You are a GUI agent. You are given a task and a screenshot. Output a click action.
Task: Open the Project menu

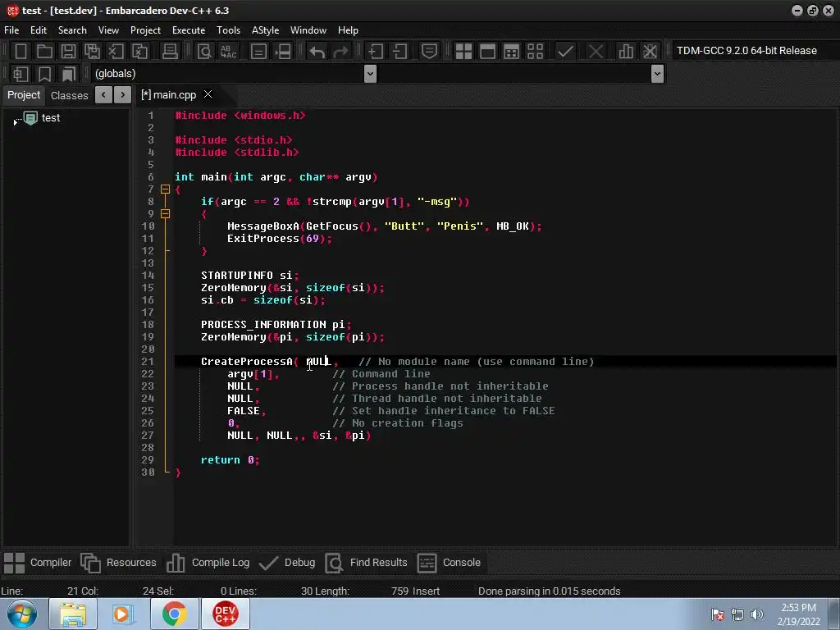[x=145, y=30]
